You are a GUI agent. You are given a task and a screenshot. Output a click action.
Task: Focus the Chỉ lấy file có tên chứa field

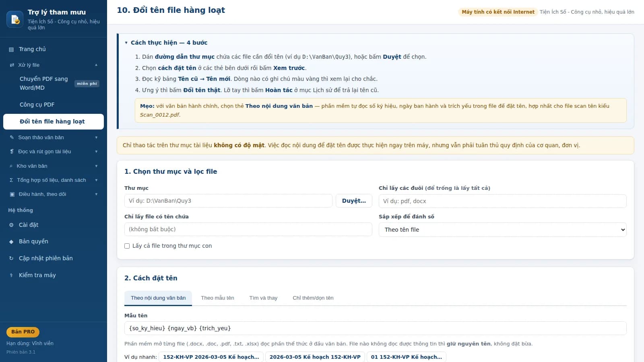coord(248,229)
